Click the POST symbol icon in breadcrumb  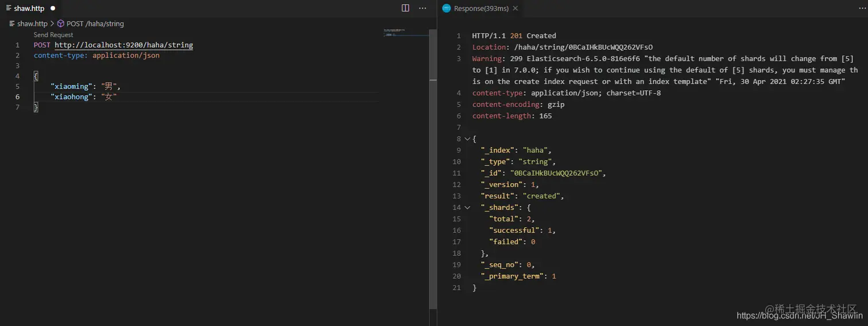60,24
